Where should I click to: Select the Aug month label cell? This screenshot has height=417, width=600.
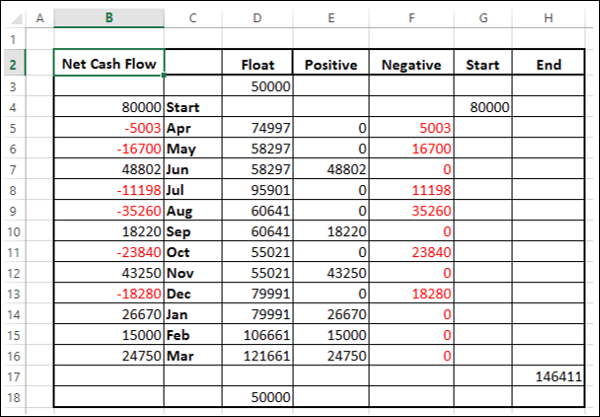click(x=195, y=210)
